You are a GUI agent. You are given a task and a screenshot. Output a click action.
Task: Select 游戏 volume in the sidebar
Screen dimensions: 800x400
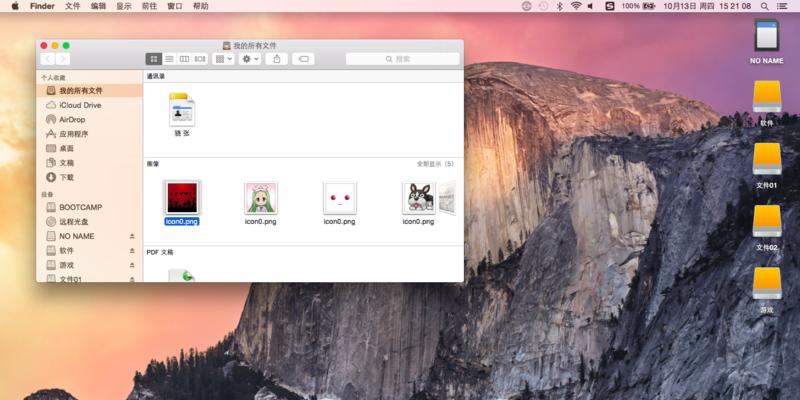click(x=90, y=265)
